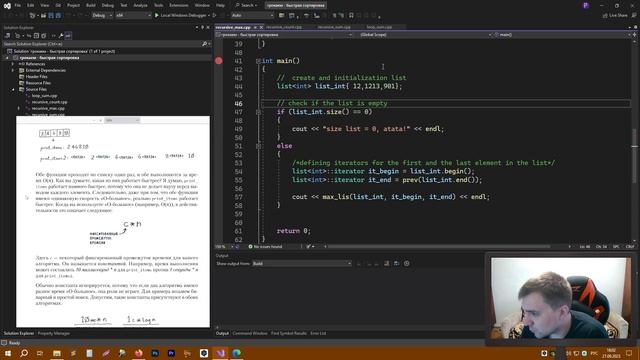Open the View menu
The image size is (640, 360).
tap(44, 5)
